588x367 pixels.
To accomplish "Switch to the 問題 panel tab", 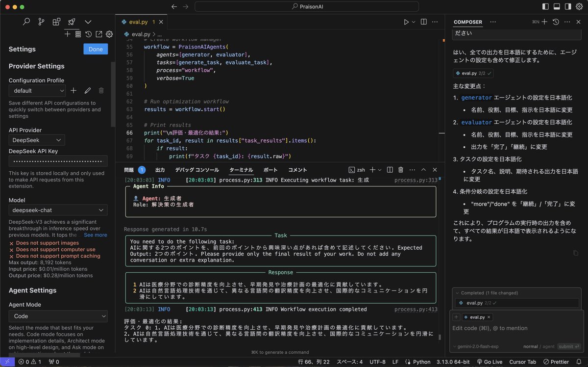I will pyautogui.click(x=129, y=170).
